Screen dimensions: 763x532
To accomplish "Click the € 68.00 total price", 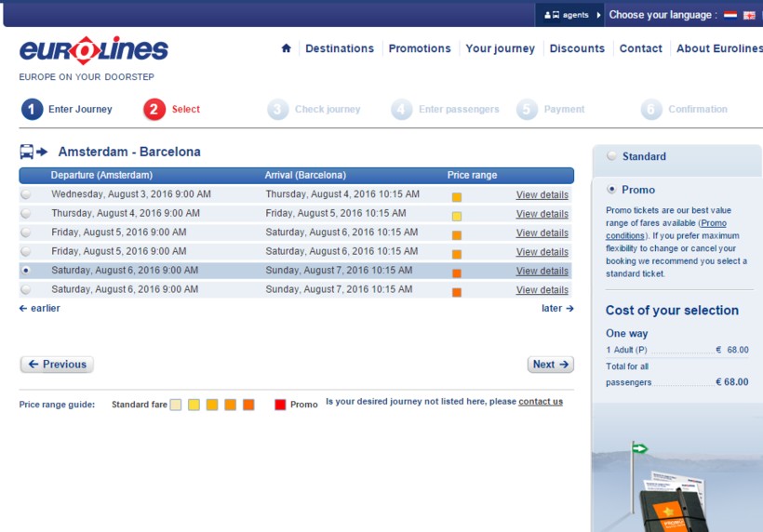I will (732, 381).
